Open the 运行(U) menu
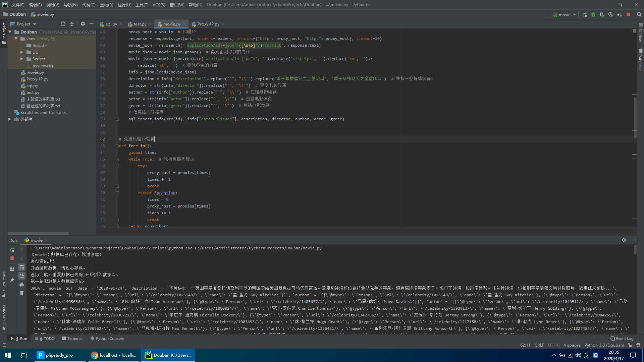The height and width of the screenshot is (362, 644). [124, 5]
